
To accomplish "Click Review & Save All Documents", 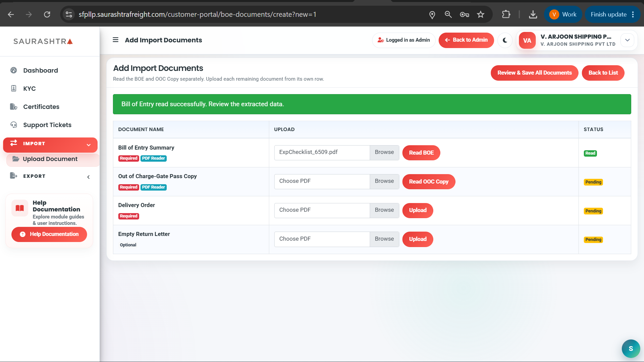I will pyautogui.click(x=534, y=73).
